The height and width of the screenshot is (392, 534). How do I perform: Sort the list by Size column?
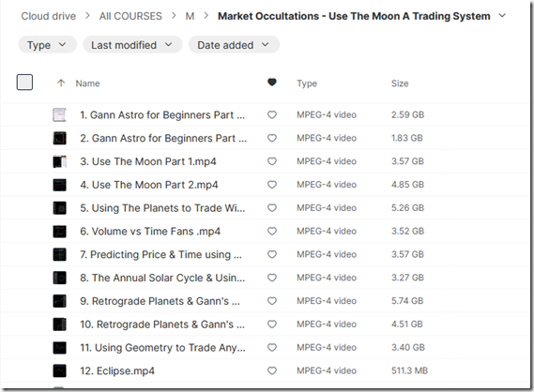(400, 83)
